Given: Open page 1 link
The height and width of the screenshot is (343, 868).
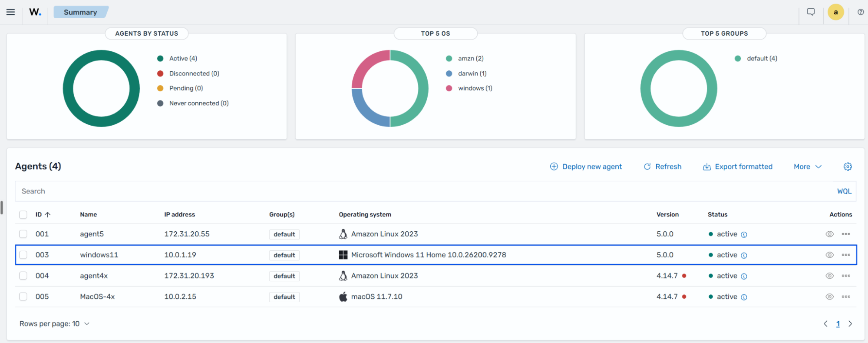Looking at the screenshot, I should (x=838, y=324).
